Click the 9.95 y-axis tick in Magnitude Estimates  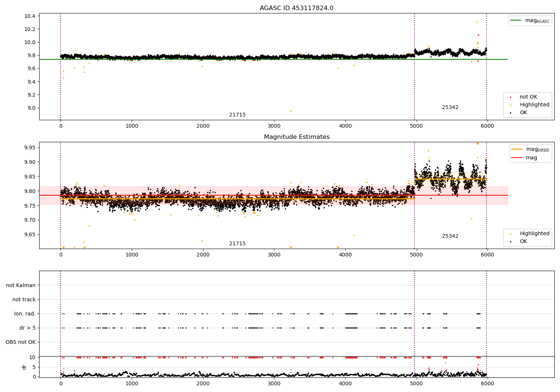[x=29, y=148]
